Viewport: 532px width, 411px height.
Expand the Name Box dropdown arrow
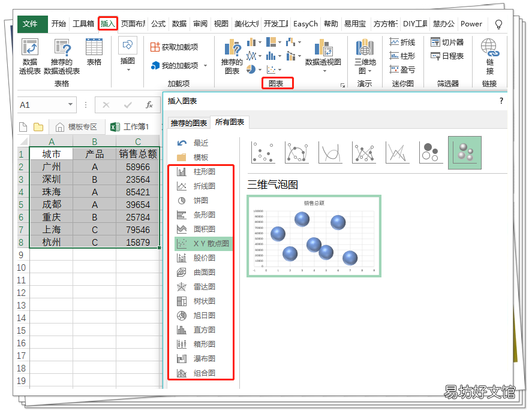pos(70,104)
